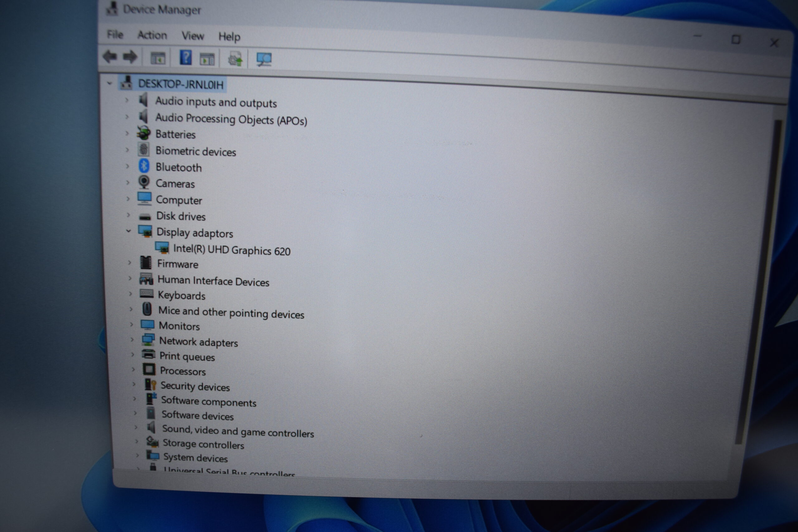Select the Biometric devices label
This screenshot has height=532, width=798.
point(196,151)
